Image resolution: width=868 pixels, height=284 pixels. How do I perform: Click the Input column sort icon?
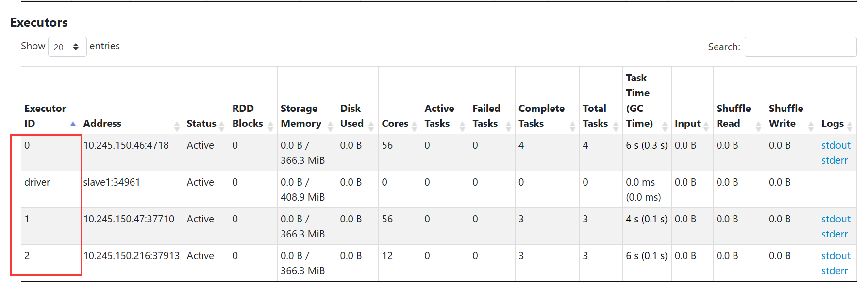tap(706, 126)
